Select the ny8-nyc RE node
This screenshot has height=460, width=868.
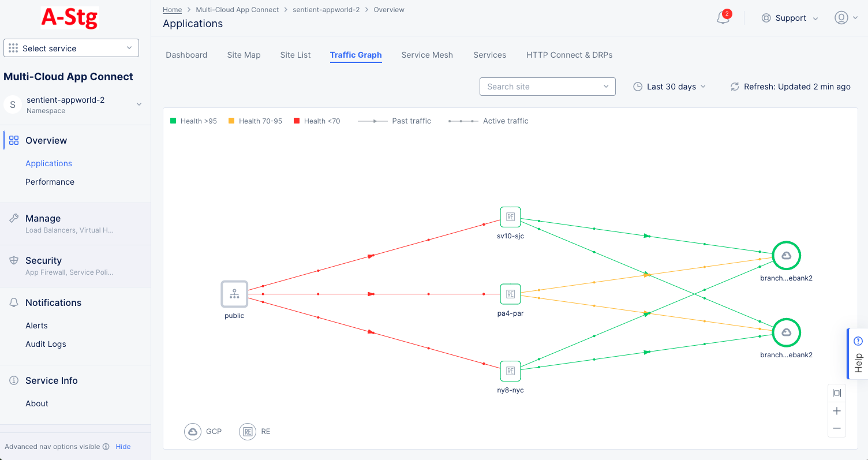pos(510,371)
